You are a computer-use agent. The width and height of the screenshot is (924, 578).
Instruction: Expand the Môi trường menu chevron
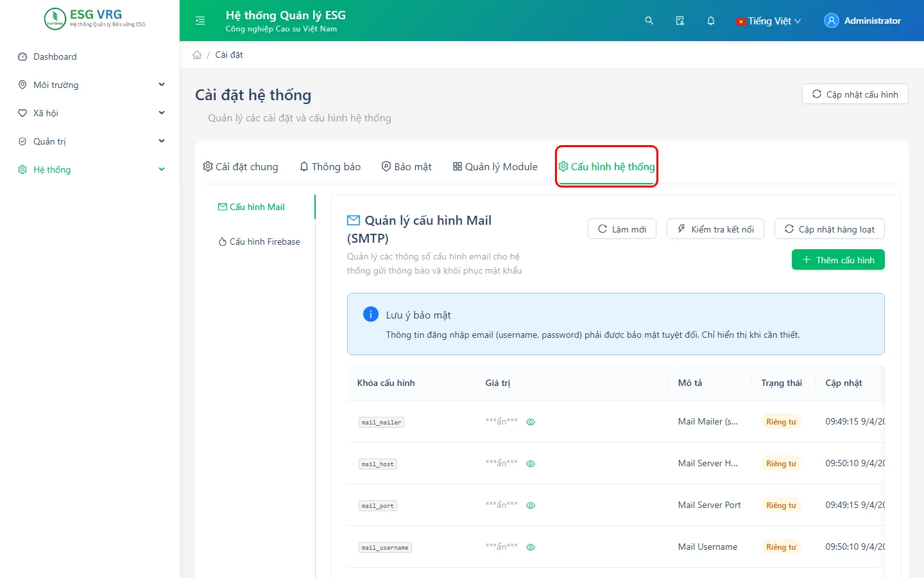coord(162,85)
